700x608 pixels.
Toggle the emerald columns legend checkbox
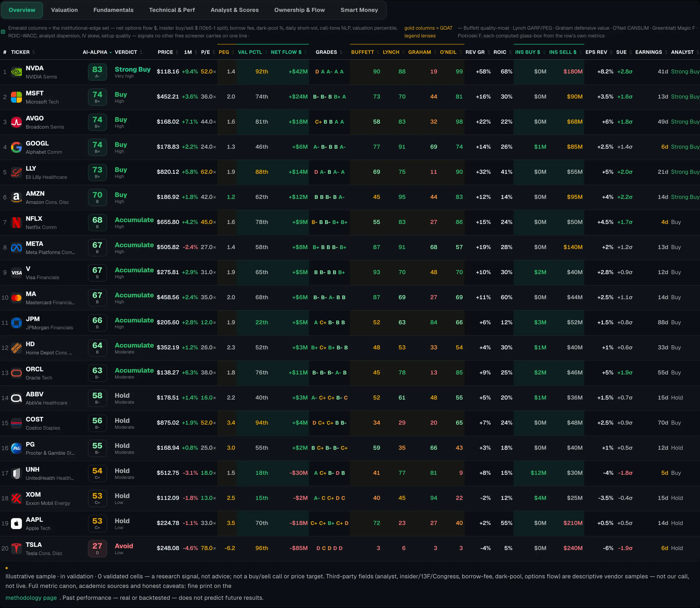(3, 32)
